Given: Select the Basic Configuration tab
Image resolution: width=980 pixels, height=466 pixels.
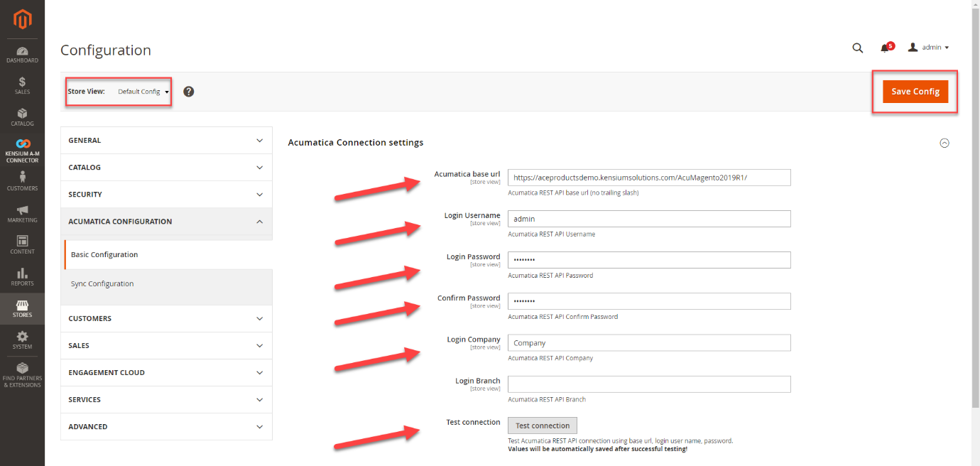Looking at the screenshot, I should point(168,254).
